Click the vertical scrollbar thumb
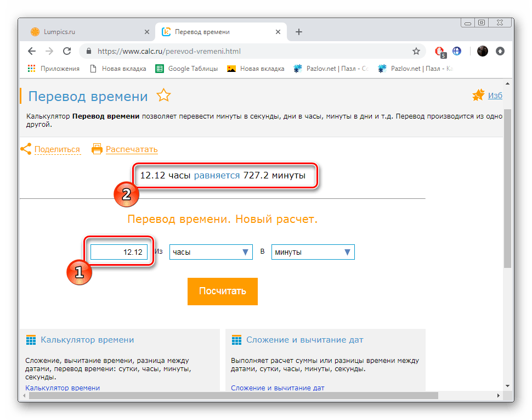This screenshot has height=420, width=532. click(x=507, y=188)
